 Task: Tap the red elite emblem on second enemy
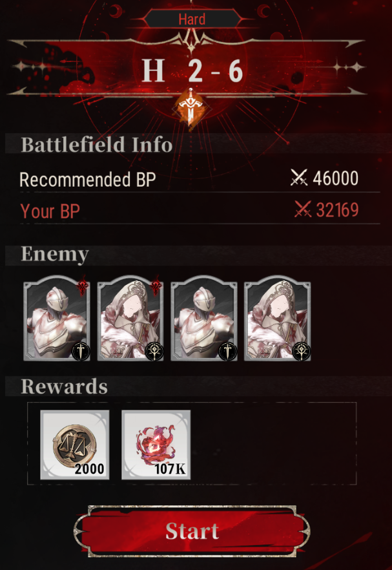156,286
